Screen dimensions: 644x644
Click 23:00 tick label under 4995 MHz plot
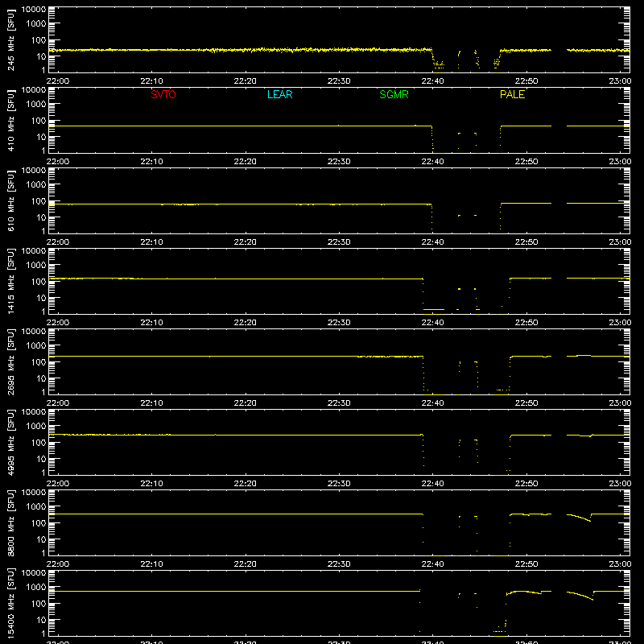(620, 484)
